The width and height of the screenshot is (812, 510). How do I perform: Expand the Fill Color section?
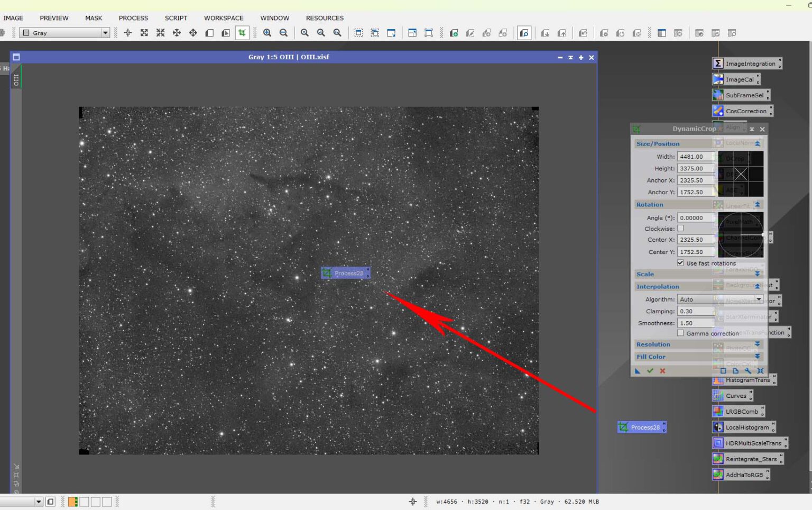tap(757, 357)
